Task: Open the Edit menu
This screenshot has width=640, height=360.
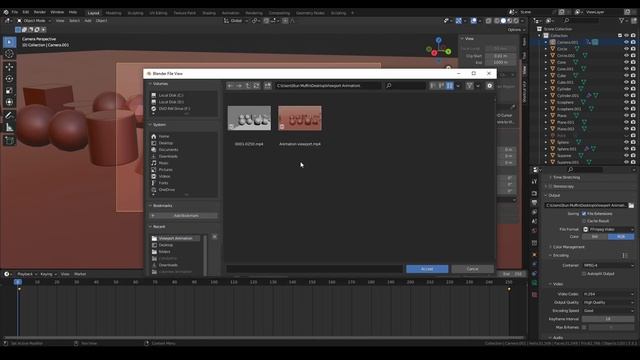Action: coord(26,12)
